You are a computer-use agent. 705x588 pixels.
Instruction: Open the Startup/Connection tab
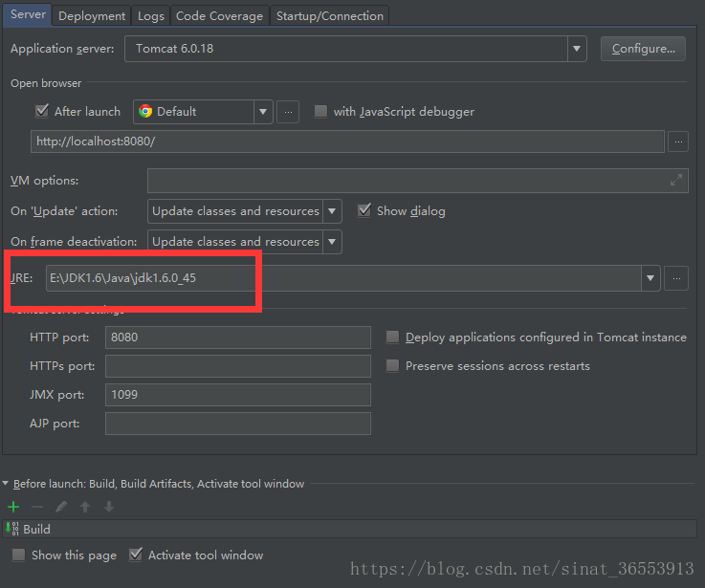pos(330,15)
